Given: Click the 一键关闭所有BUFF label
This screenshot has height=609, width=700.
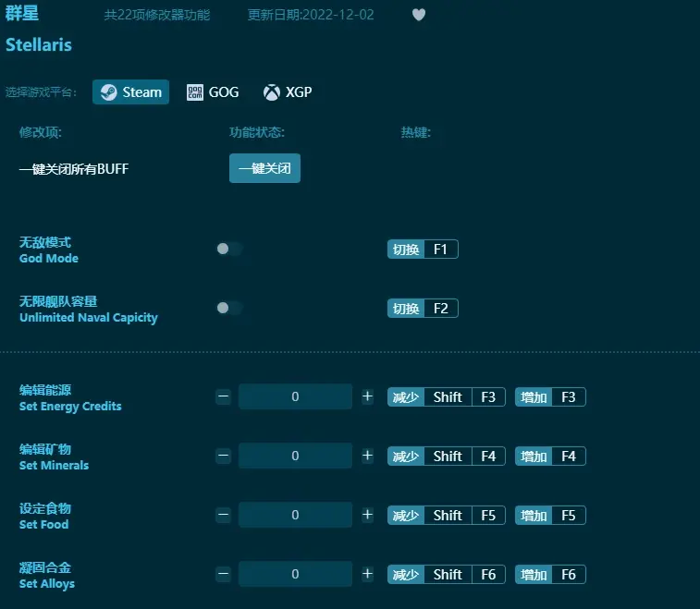Looking at the screenshot, I should [x=74, y=168].
